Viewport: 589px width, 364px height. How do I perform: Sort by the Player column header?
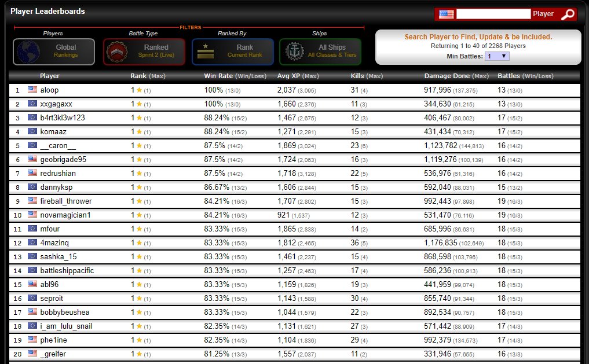tap(50, 76)
